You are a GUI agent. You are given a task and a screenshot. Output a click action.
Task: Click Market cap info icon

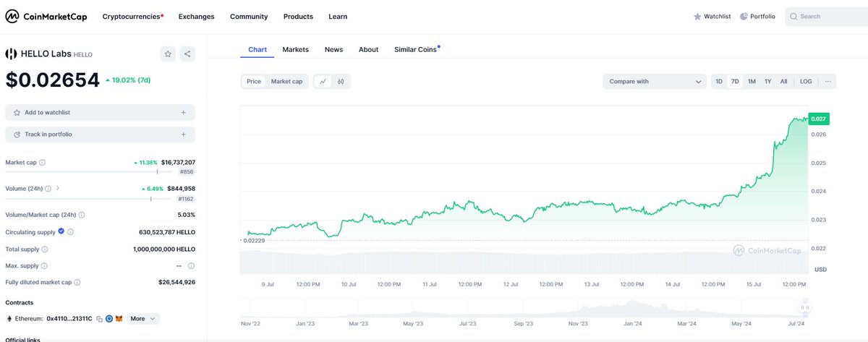pyautogui.click(x=42, y=163)
